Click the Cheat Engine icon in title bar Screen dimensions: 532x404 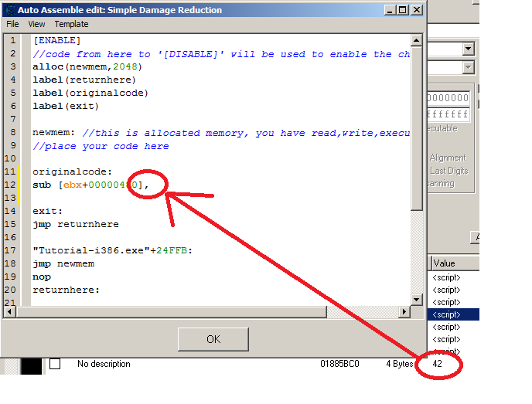pos(10,10)
